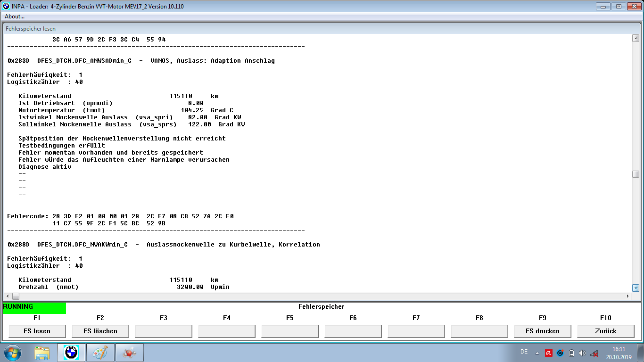
Task: Open Windows Explorer from the taskbar
Action: 42,353
